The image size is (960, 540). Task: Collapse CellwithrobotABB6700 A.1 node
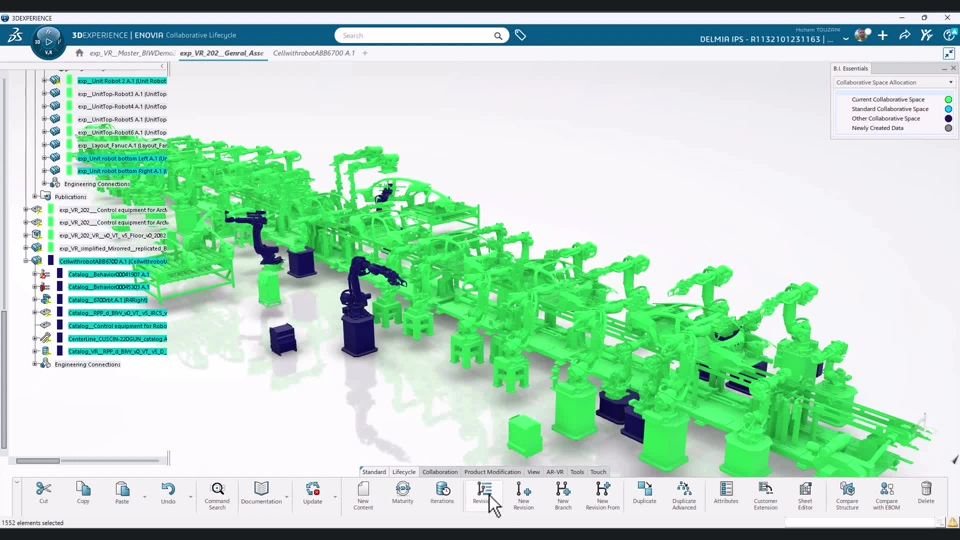[x=26, y=261]
